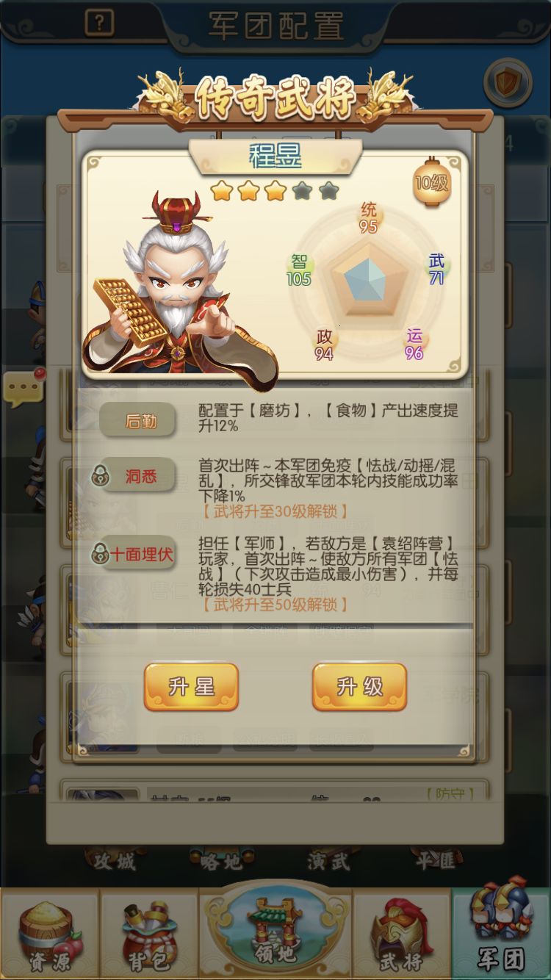
Task: Select the 演武 drill tab
Action: coord(328,860)
